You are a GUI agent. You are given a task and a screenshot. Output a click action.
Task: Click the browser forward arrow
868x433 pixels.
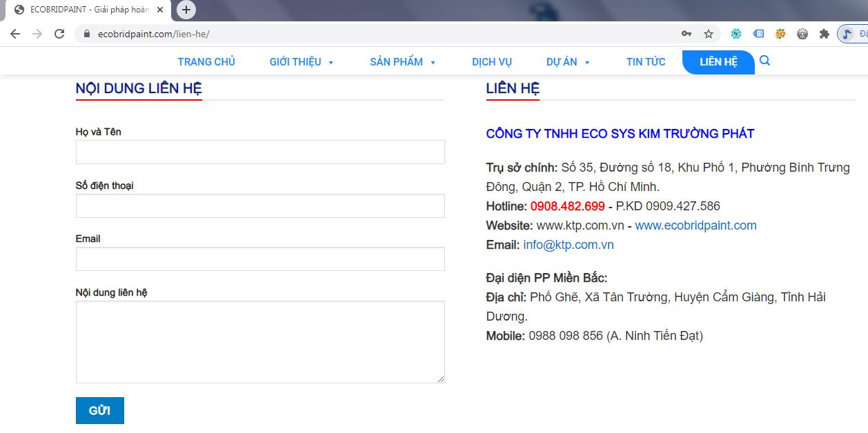click(x=37, y=34)
